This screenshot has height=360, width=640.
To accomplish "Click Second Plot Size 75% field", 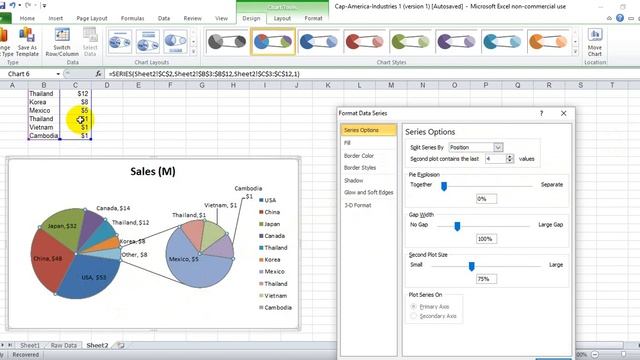I will pos(486,279).
